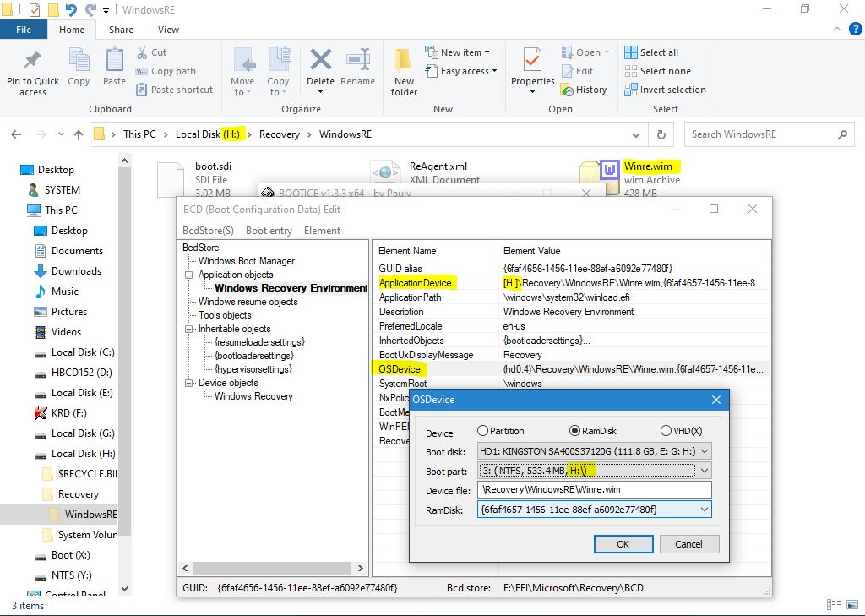Click the OK button in OSDevice dialog

point(623,544)
